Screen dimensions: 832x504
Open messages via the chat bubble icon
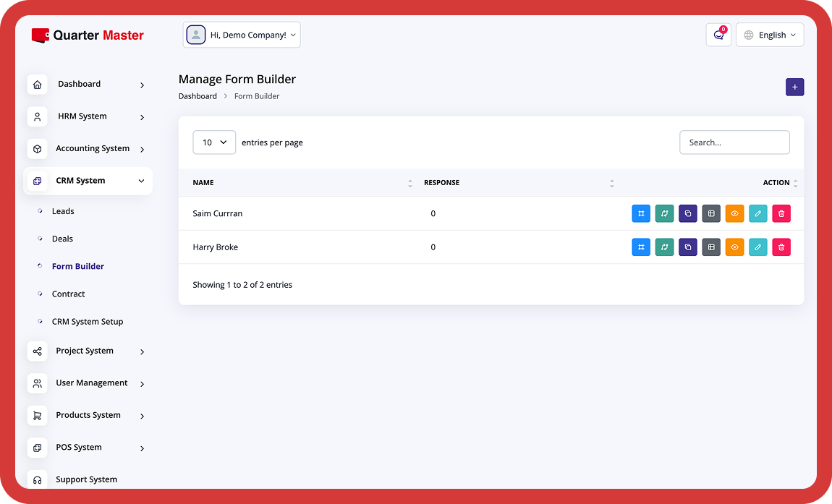718,34
